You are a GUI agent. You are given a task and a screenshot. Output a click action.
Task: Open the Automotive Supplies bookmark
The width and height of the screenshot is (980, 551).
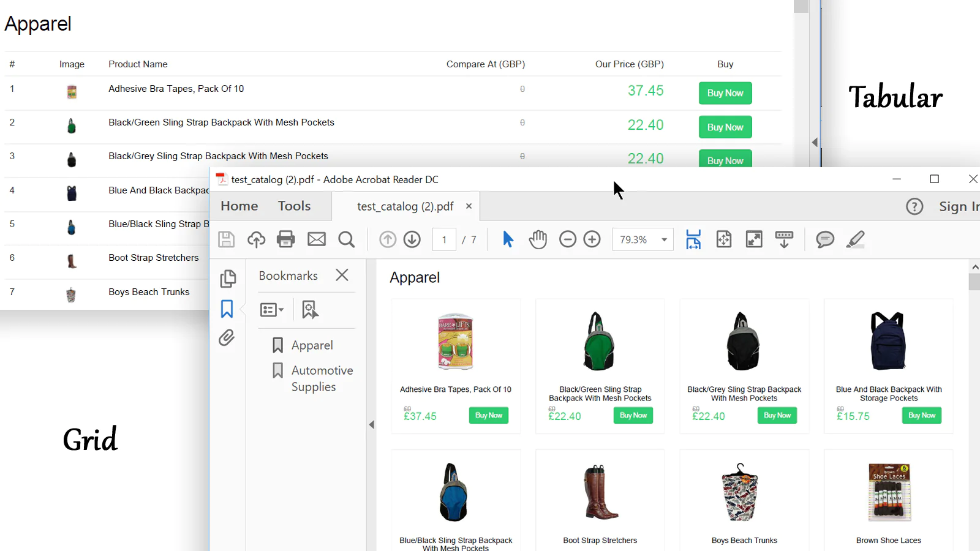(322, 378)
